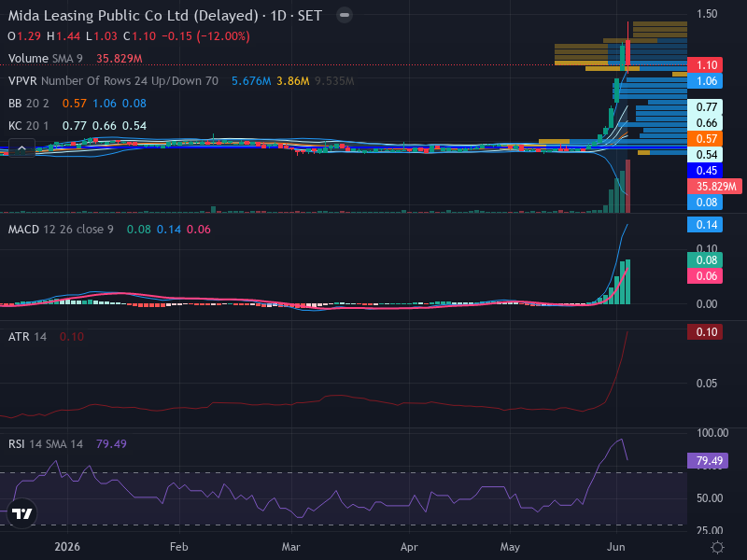Click the VPVR 5.676M up volume value

tap(251, 81)
